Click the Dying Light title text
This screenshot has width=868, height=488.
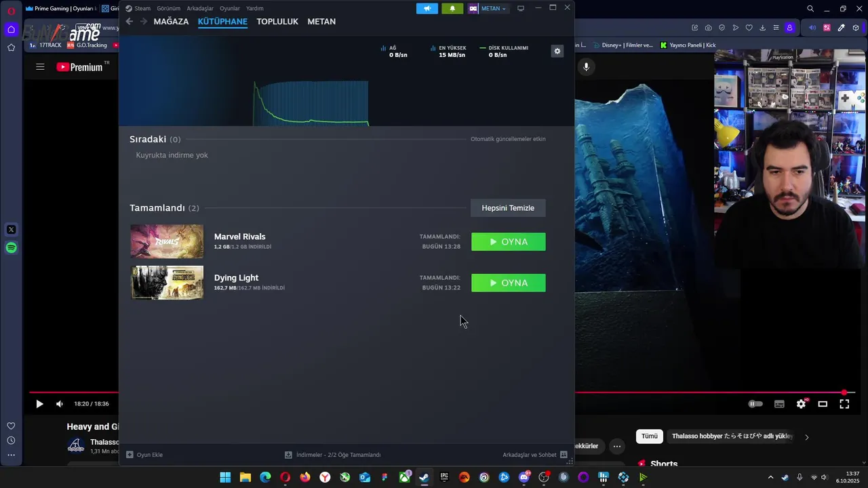point(236,277)
